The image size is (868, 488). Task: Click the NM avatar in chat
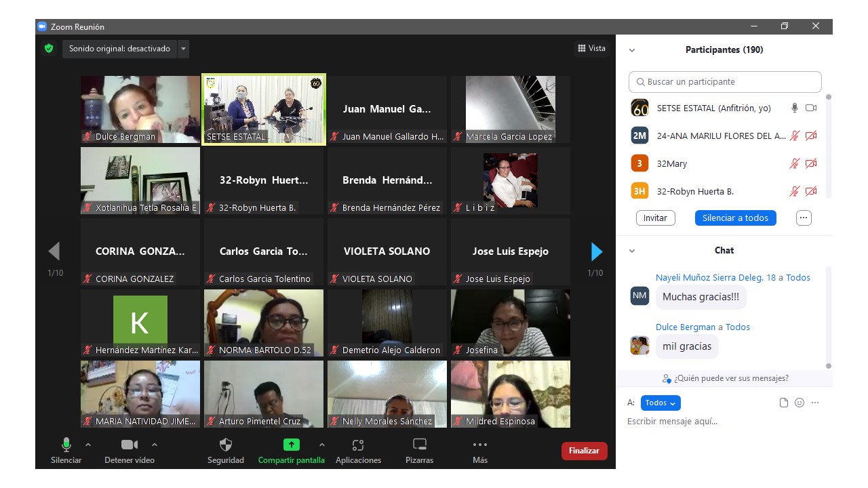point(639,296)
